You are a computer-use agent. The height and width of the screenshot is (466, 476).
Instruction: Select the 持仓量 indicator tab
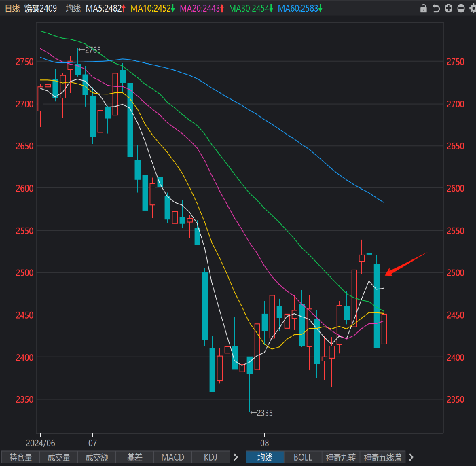20,457
